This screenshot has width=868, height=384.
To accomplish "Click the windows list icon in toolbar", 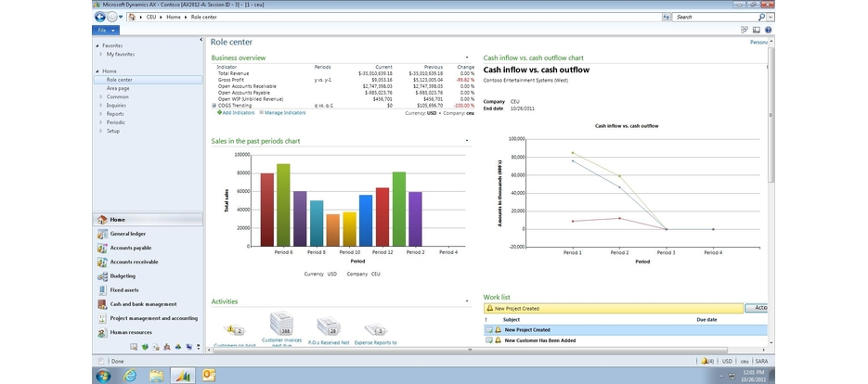I will coord(745,30).
